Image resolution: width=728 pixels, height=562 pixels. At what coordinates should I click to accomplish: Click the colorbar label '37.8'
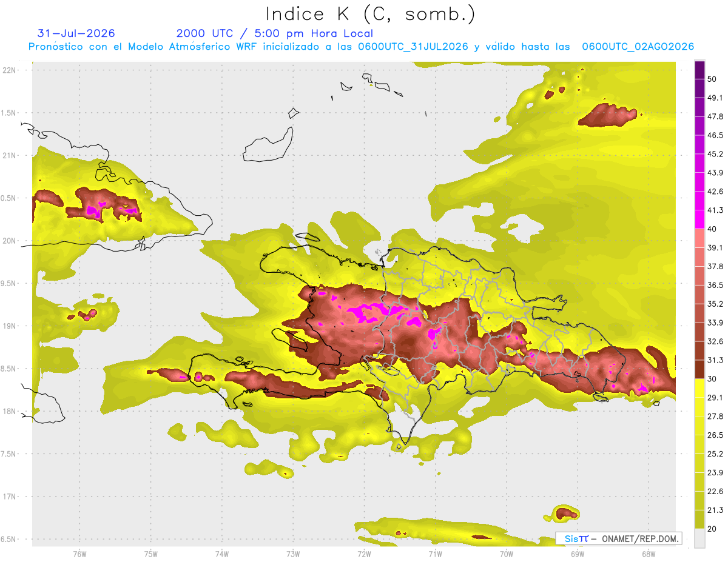[x=715, y=266]
